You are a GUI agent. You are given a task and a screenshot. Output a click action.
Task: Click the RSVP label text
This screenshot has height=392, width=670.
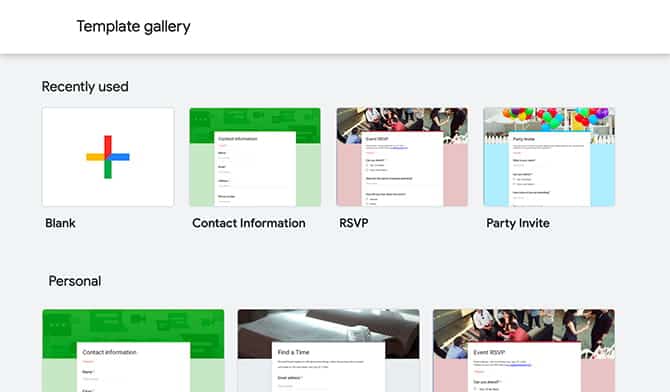coord(354,223)
